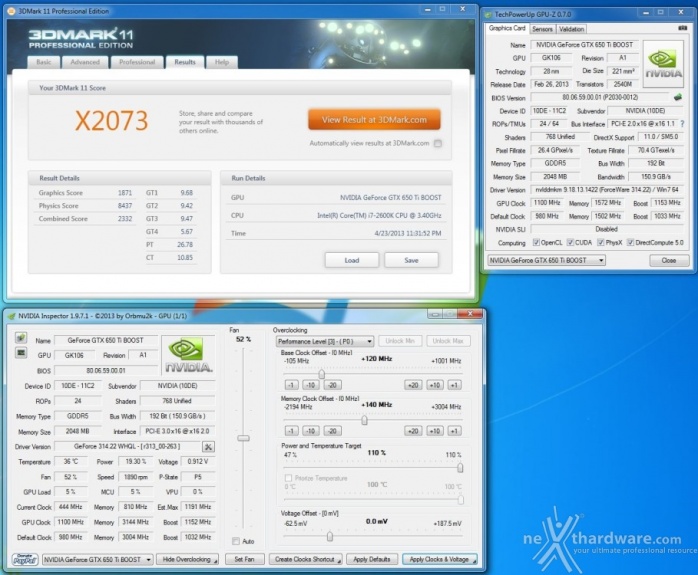Click the Physics Score value 8437
Screen dimensions: 698x575
pos(125,206)
